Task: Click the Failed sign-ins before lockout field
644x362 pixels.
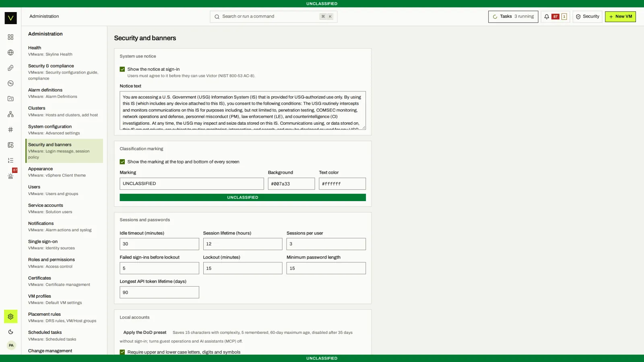Action: click(x=159, y=268)
